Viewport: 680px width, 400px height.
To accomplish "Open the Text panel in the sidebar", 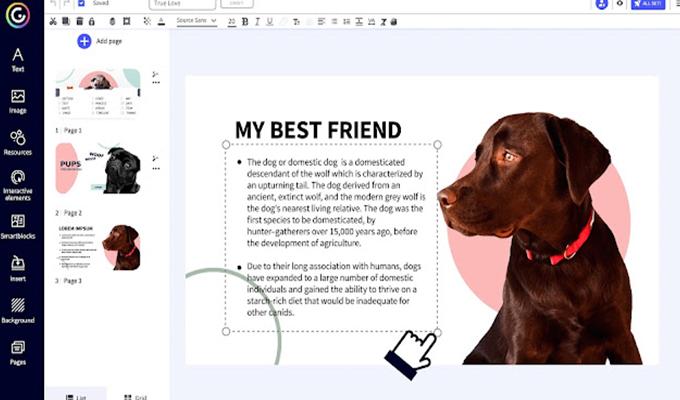I will 18,60.
